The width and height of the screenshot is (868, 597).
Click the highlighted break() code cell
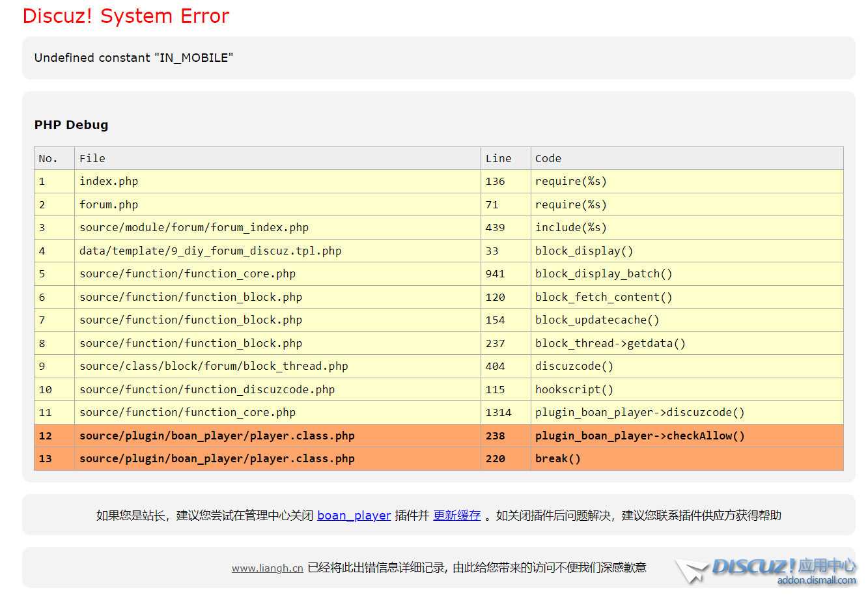coord(557,459)
